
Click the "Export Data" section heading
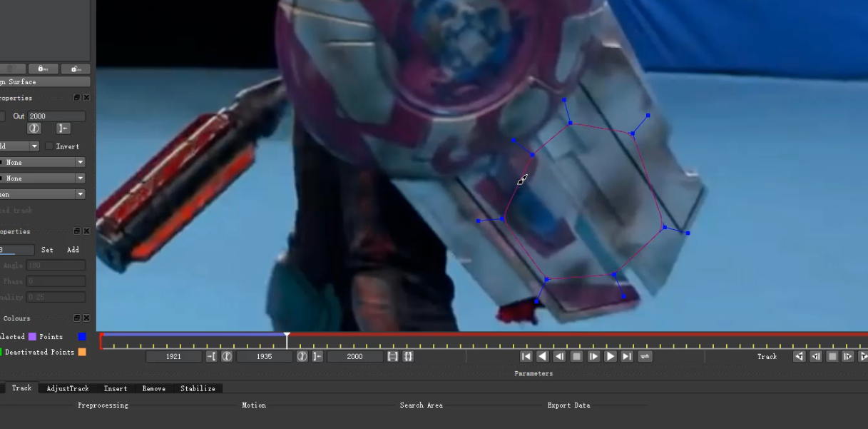click(569, 405)
